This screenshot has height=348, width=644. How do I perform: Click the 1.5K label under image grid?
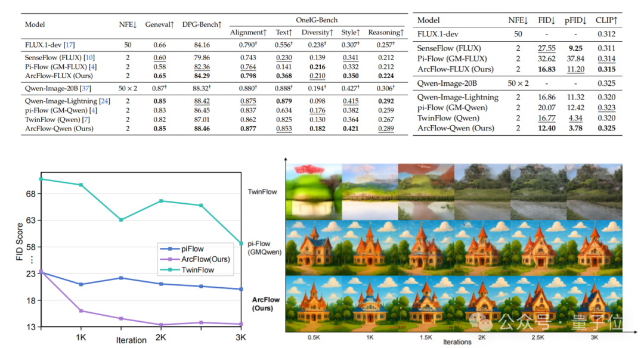(x=426, y=337)
